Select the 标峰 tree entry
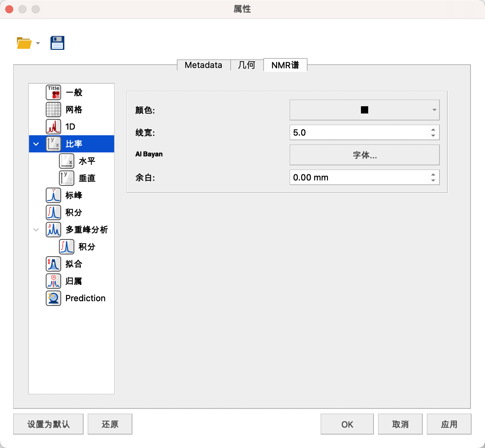Image resolution: width=485 pixels, height=448 pixels. pos(74,195)
